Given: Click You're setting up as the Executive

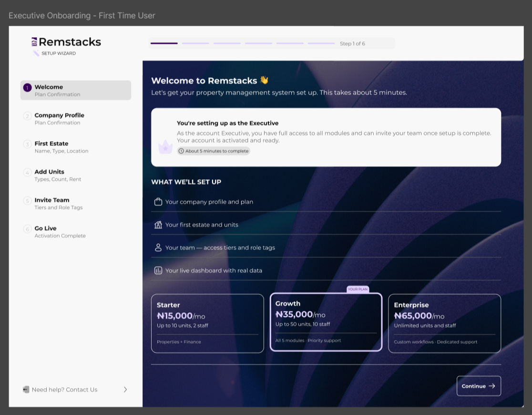Looking at the screenshot, I should 228,123.
